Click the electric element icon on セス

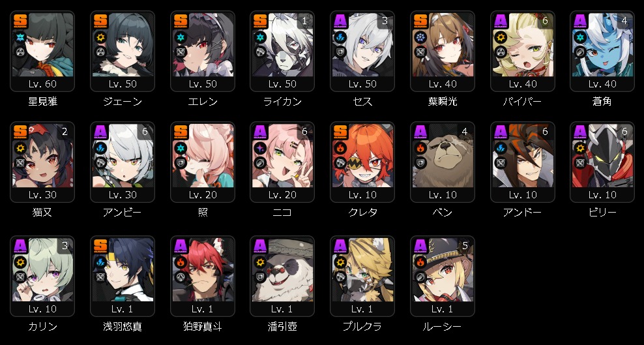pyautogui.click(x=340, y=37)
